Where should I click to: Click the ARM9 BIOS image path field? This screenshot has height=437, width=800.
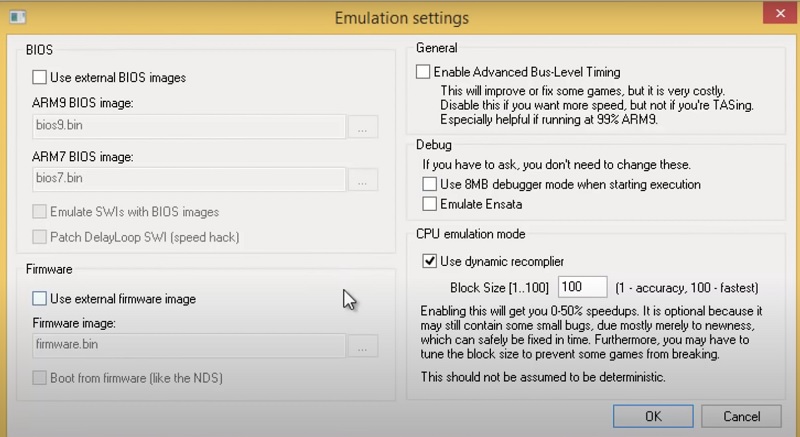click(189, 126)
